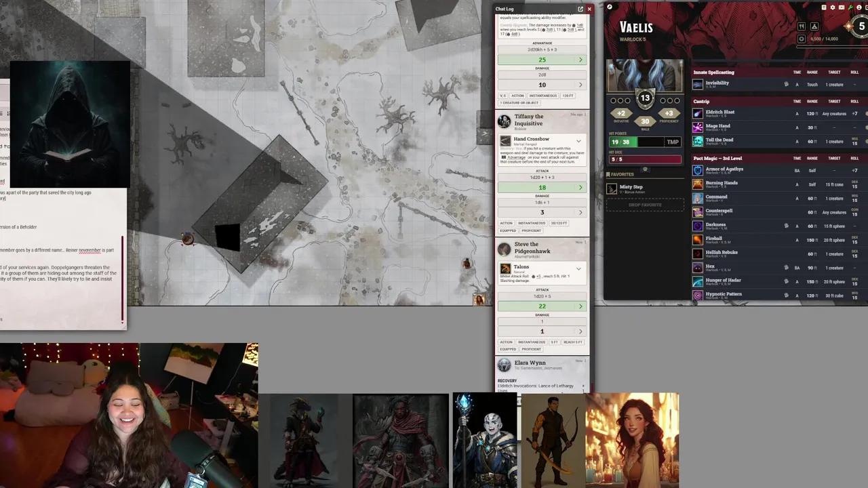Image resolution: width=868 pixels, height=488 pixels.
Task: Select the Eldritch Blast cantrip icon
Action: coord(698,113)
